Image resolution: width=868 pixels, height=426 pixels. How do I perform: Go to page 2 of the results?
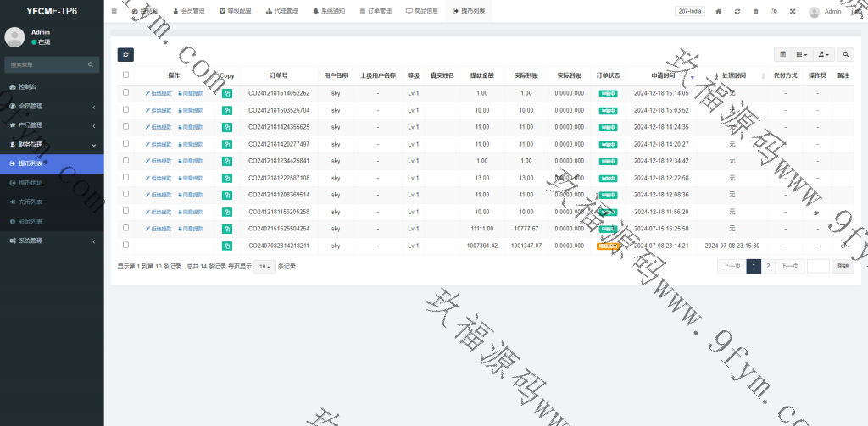768,266
